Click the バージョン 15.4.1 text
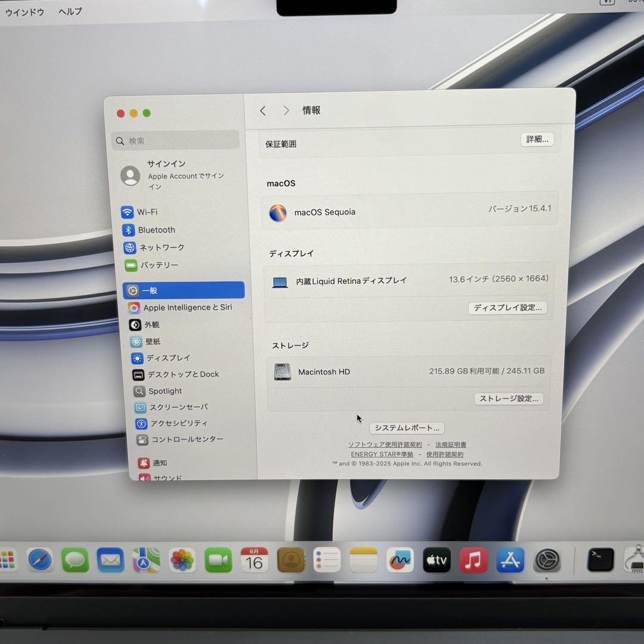The width and height of the screenshot is (644, 644). 519,209
